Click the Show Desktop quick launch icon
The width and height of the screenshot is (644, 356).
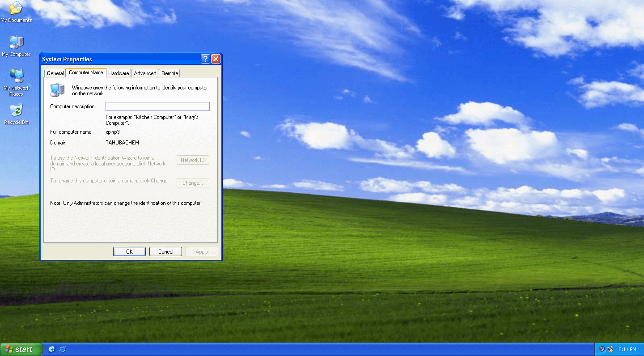pos(52,349)
